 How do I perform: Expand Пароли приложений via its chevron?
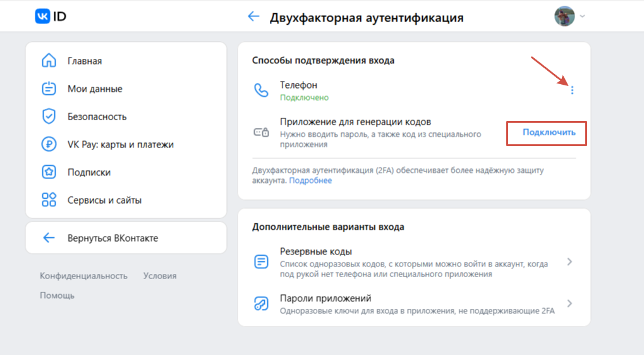[569, 304]
